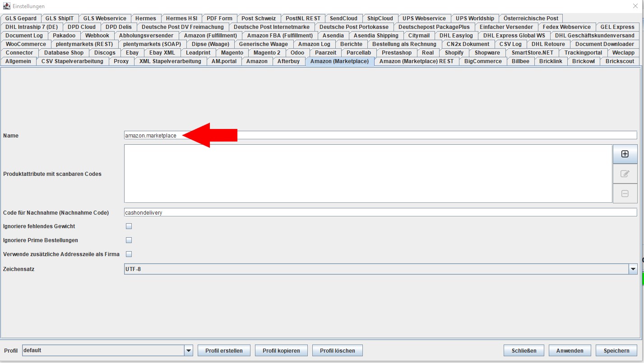The image size is (644, 363).
Task: Open the Amazon (Marketplace) REST tab
Action: 417,61
